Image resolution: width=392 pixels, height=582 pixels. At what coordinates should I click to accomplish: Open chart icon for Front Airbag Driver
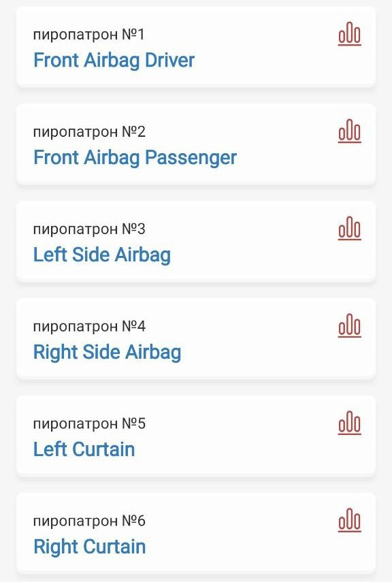pyautogui.click(x=349, y=34)
